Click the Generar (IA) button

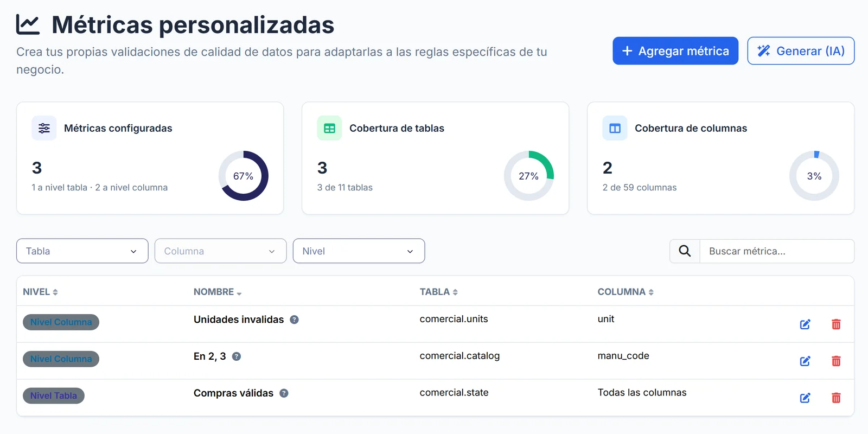(801, 51)
